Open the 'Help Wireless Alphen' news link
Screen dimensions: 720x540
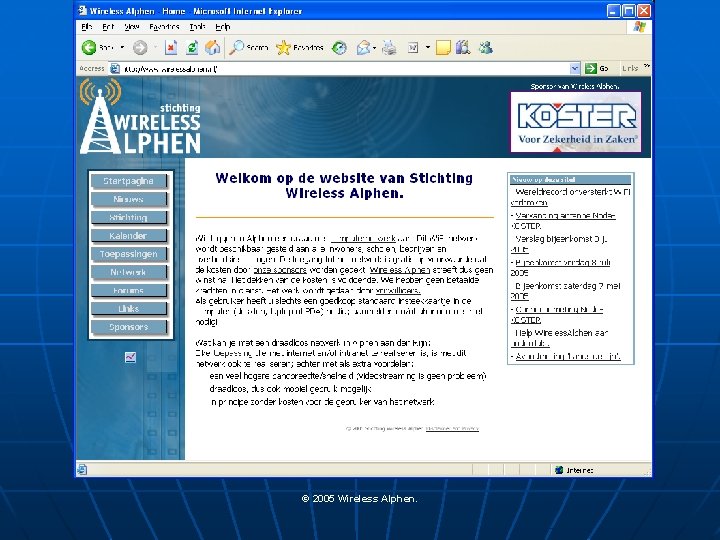[x=559, y=338]
